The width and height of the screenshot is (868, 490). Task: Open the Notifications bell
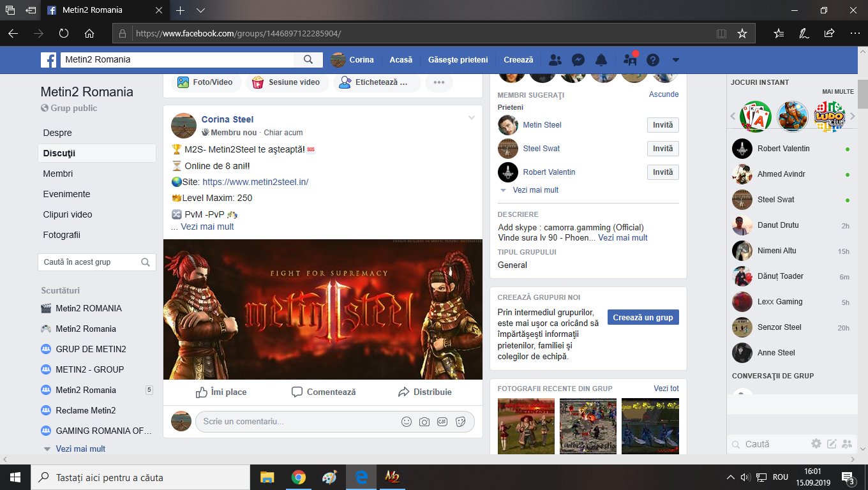click(601, 60)
